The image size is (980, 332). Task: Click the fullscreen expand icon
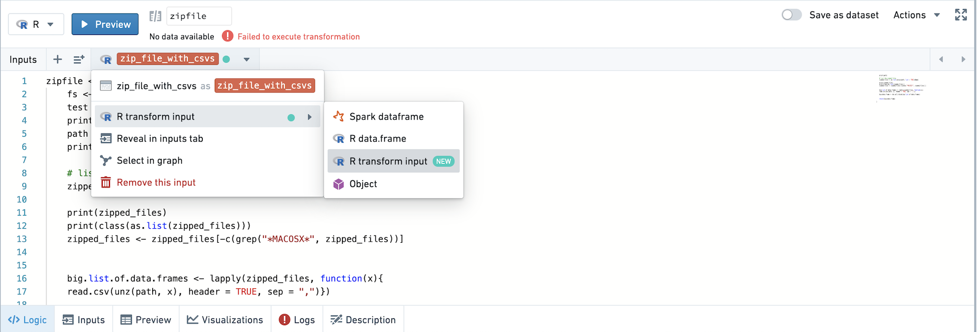pyautogui.click(x=961, y=15)
